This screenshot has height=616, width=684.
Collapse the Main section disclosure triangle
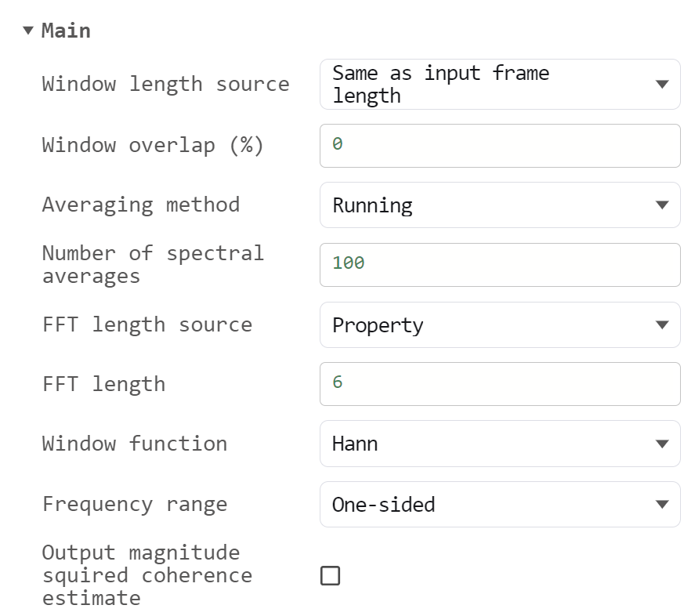pos(28,31)
